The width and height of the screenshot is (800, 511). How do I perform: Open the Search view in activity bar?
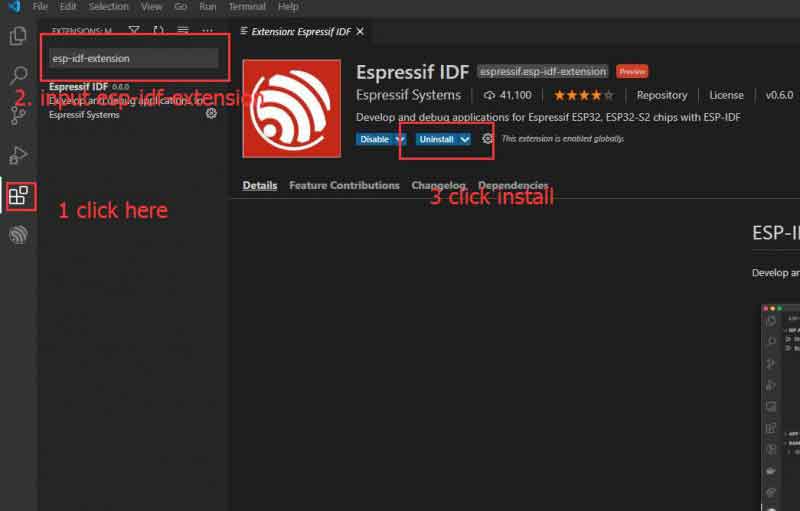click(18, 75)
